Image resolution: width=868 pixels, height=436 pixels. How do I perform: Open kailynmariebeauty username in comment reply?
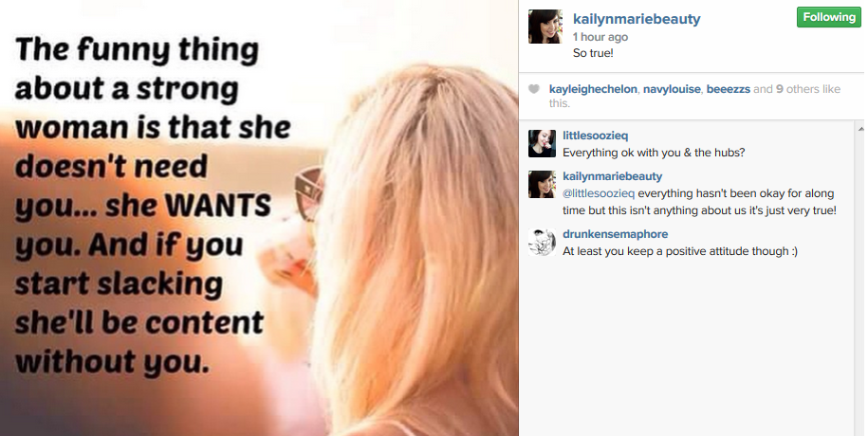coord(612,176)
